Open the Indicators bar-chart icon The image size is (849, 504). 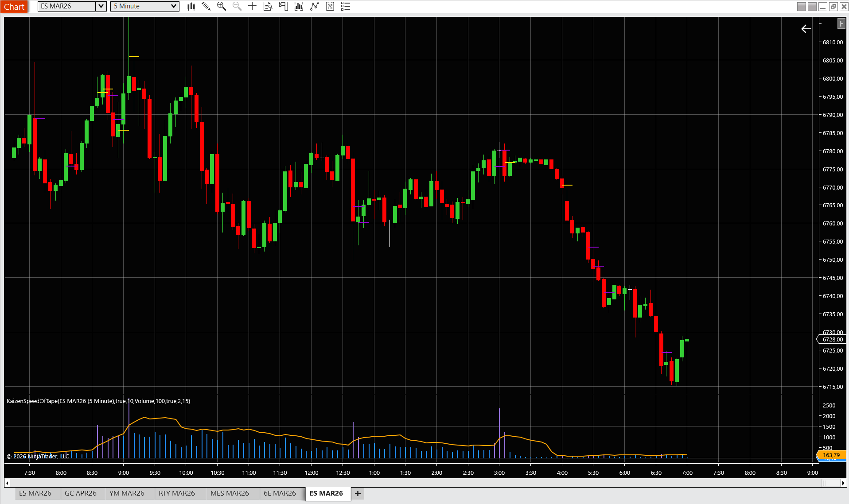[299, 6]
